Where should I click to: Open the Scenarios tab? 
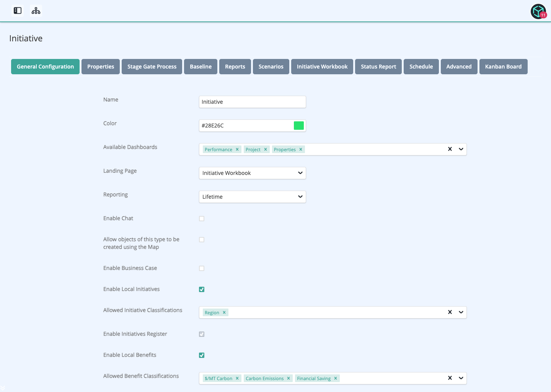click(271, 67)
